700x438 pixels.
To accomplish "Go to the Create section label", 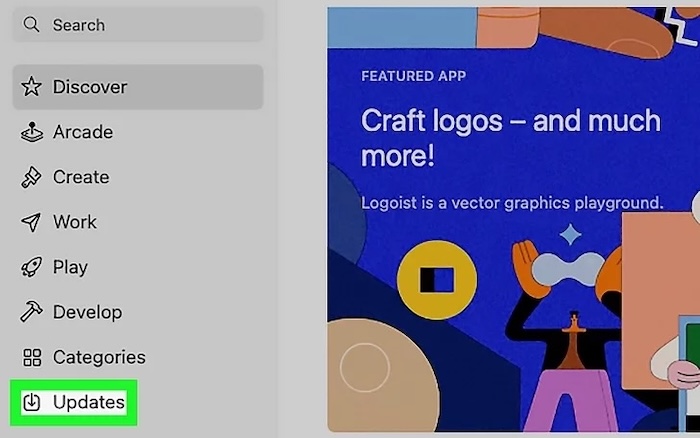I will click(x=81, y=177).
